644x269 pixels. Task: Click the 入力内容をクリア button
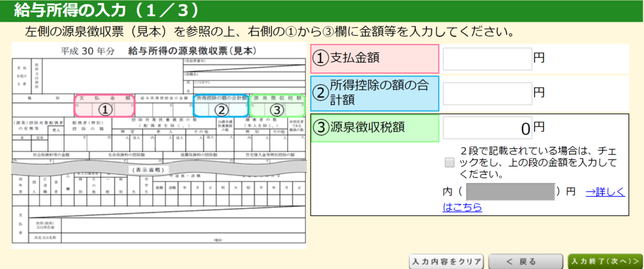(x=447, y=261)
